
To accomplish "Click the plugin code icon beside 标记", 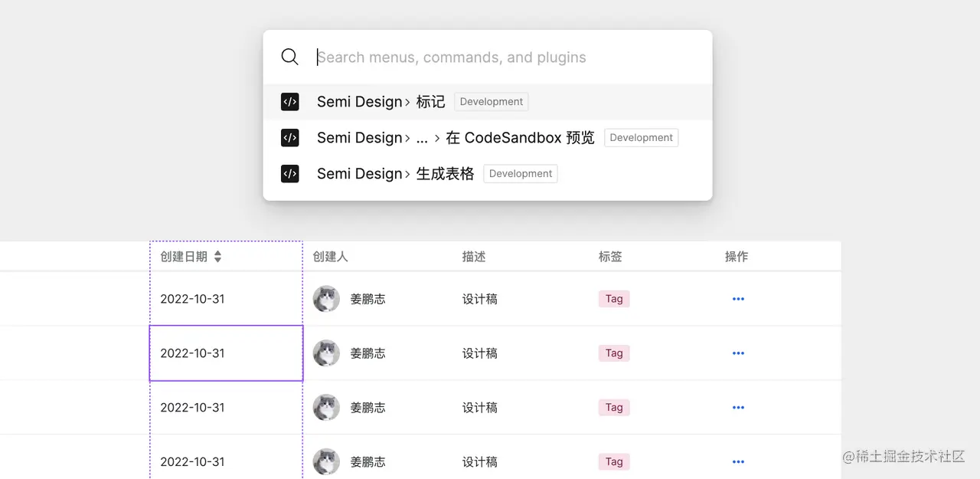I will [x=289, y=102].
